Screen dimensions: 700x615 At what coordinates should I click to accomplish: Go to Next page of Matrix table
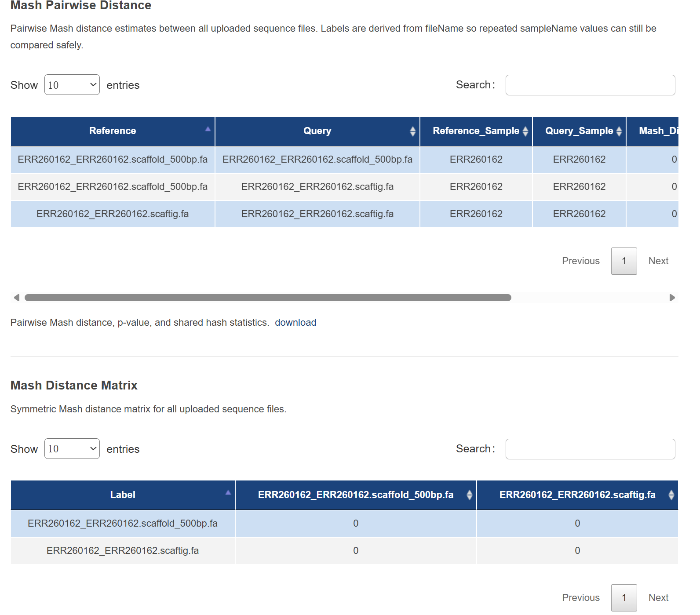coord(658,598)
